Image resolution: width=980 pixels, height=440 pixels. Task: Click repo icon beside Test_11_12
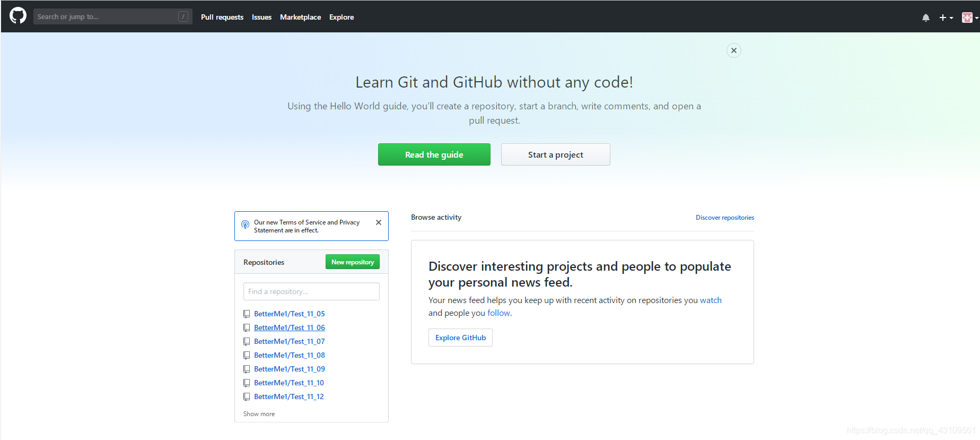click(247, 396)
